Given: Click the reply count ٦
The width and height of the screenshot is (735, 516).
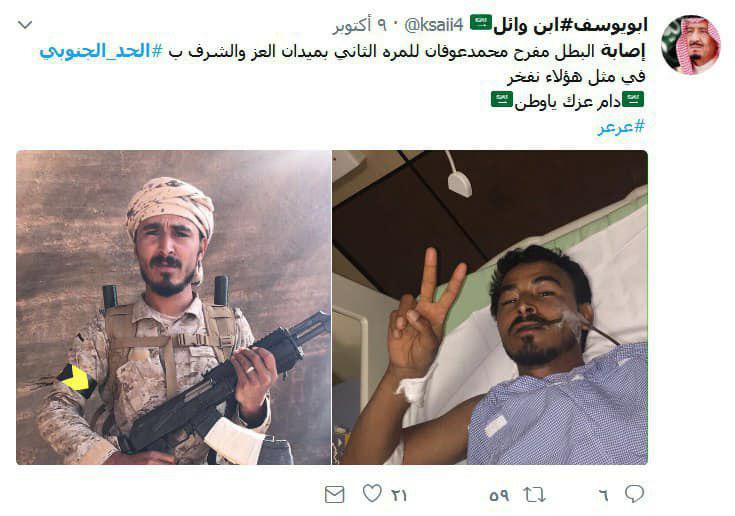Looking at the screenshot, I should (604, 495).
